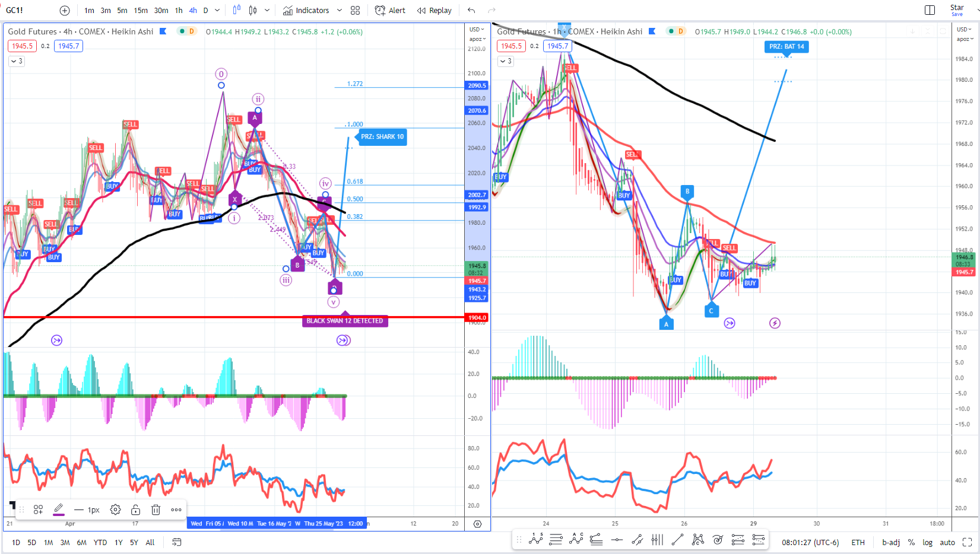Toggle the lock on the selected drawing

click(x=136, y=510)
